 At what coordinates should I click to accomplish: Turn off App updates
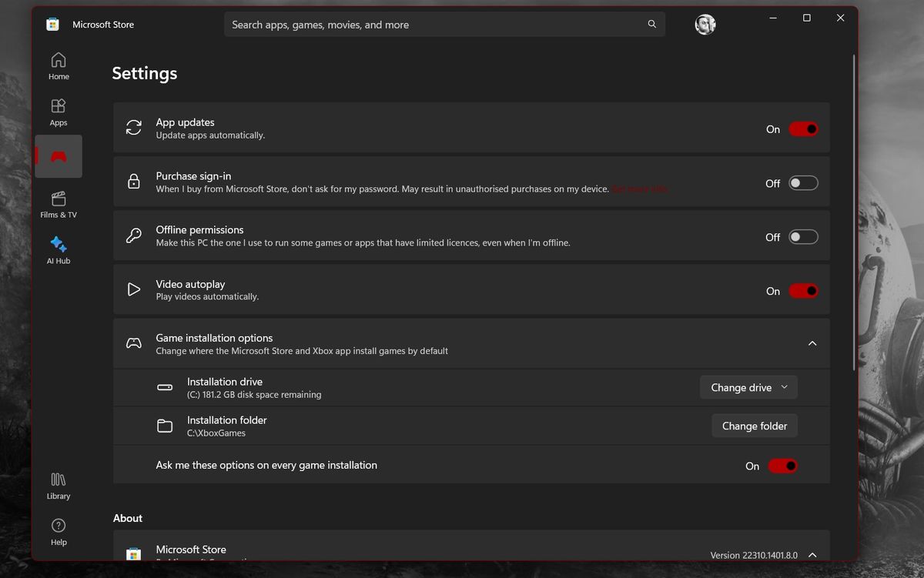pyautogui.click(x=803, y=129)
